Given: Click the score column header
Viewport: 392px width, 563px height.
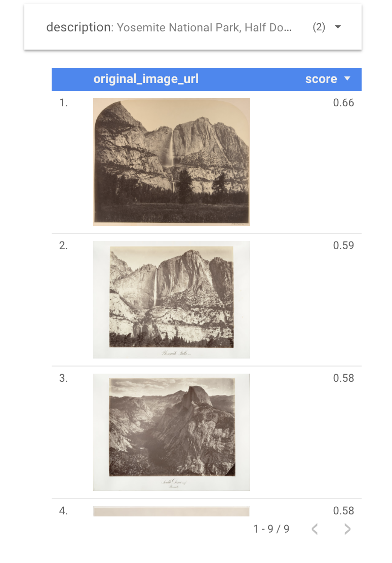Looking at the screenshot, I should pyautogui.click(x=321, y=79).
